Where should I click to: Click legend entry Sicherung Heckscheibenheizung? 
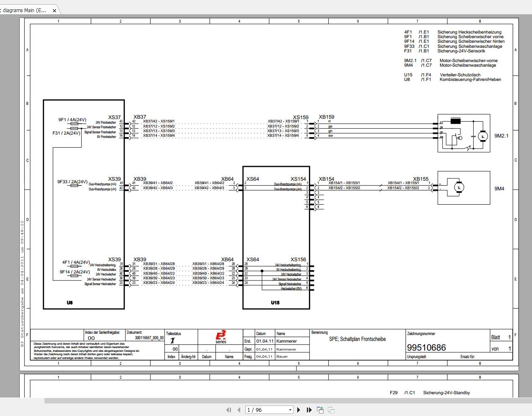(x=469, y=32)
